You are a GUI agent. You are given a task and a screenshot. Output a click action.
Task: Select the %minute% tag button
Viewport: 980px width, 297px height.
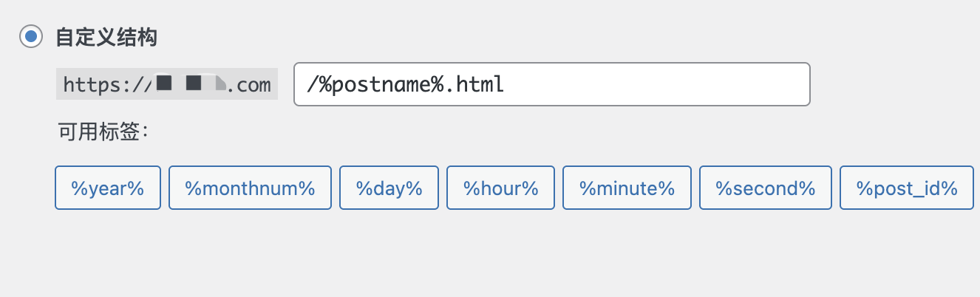(627, 188)
